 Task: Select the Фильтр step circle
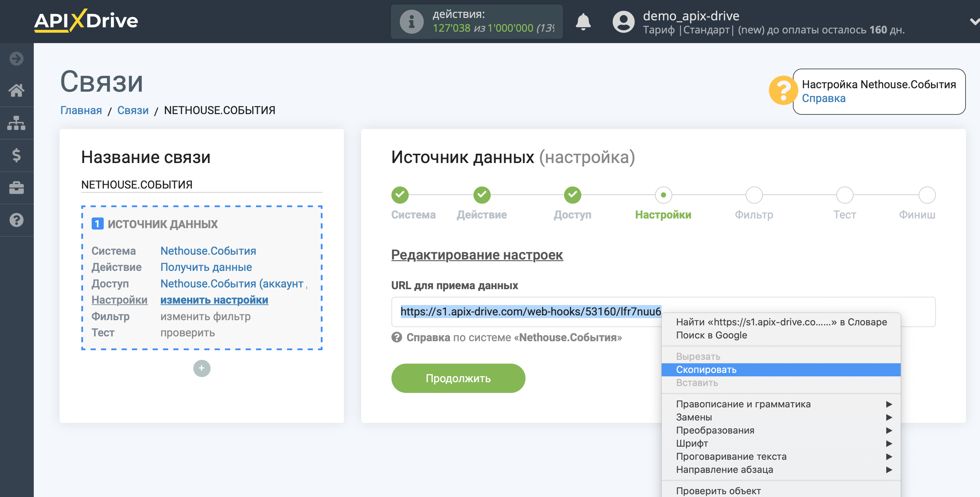tap(754, 195)
